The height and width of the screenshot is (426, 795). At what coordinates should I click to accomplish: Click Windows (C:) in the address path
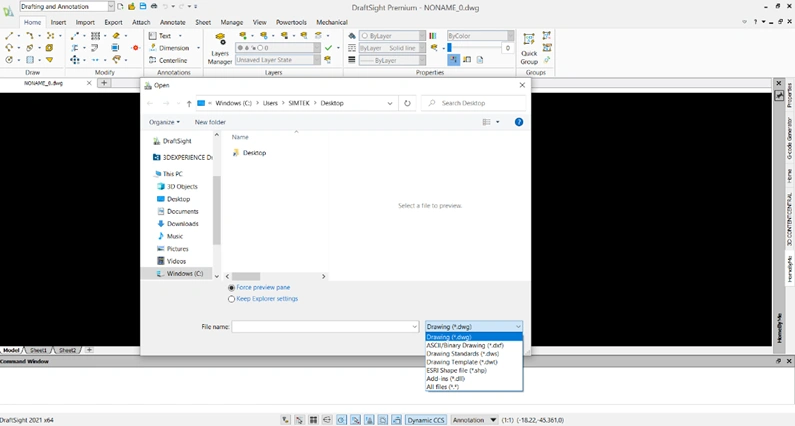tap(233, 103)
